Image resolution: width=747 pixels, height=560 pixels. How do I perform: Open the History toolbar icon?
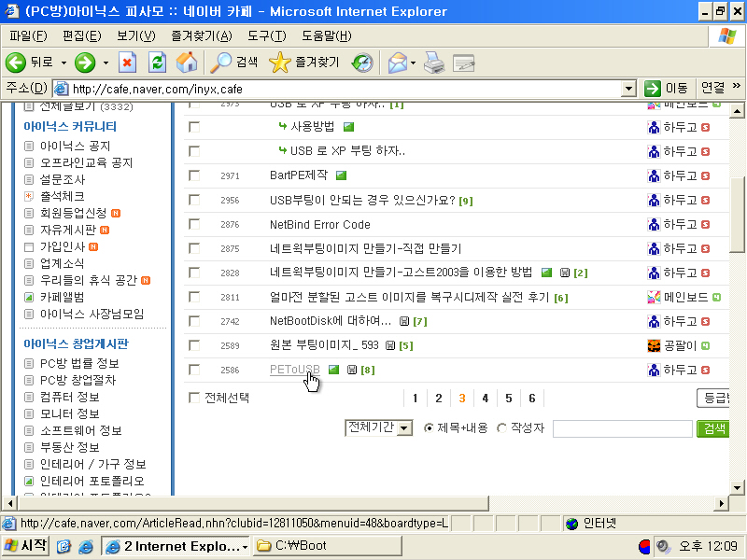(x=362, y=63)
